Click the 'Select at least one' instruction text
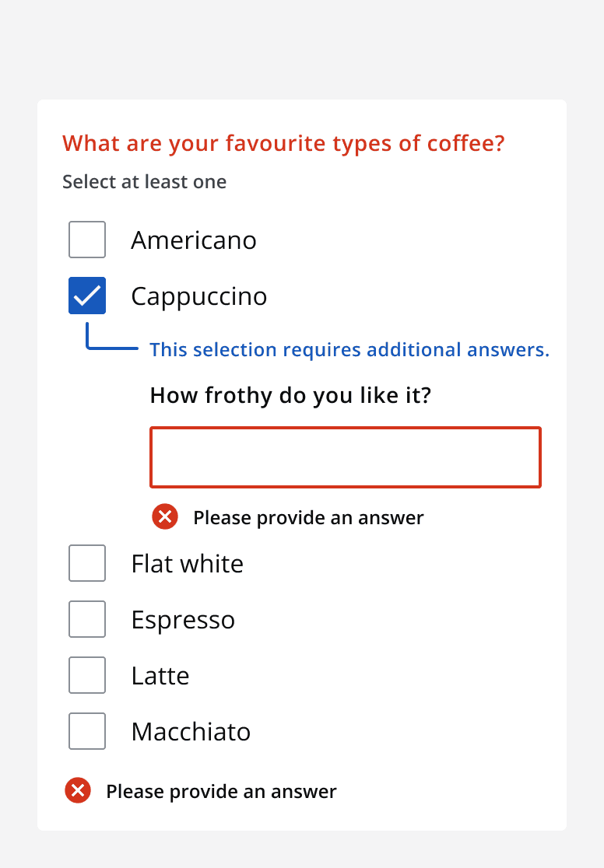This screenshot has height=868, width=604. (x=144, y=181)
